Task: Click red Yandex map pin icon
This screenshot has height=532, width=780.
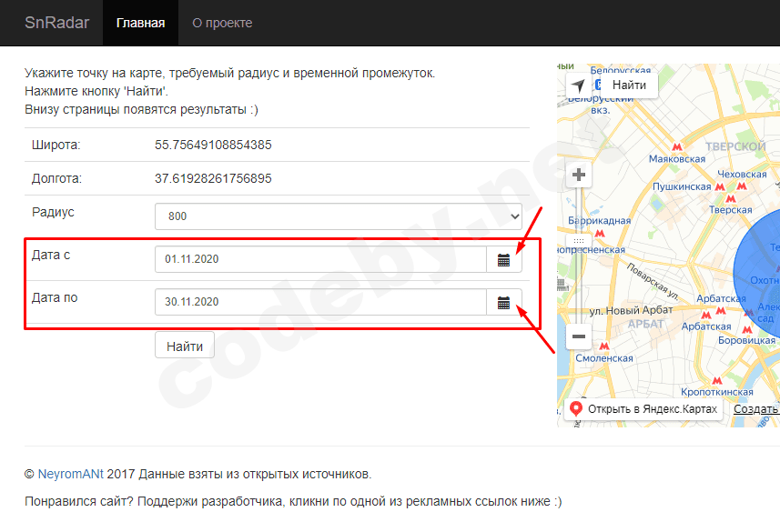Action: pos(575,408)
